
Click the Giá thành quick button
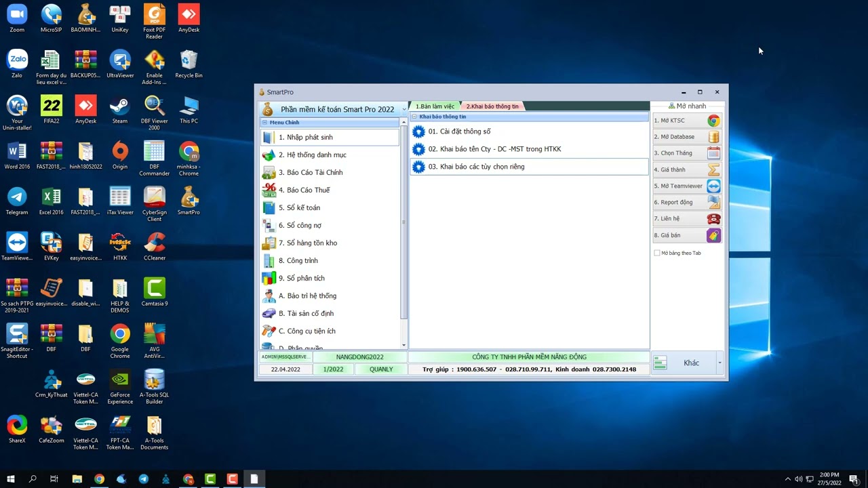[x=687, y=169]
